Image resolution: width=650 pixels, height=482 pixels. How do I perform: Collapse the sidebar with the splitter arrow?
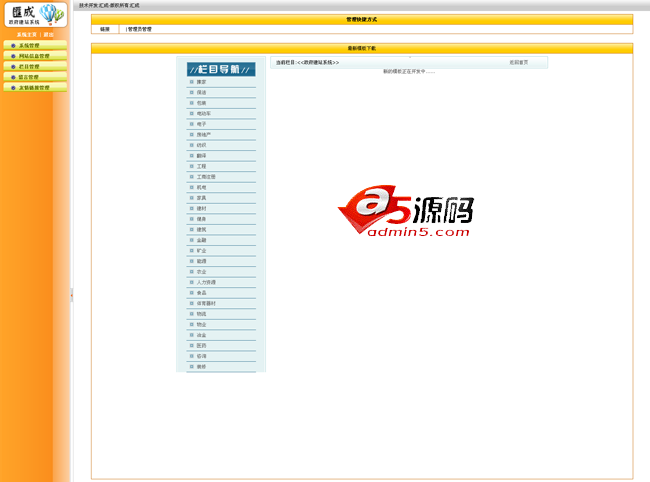pyautogui.click(x=72, y=295)
